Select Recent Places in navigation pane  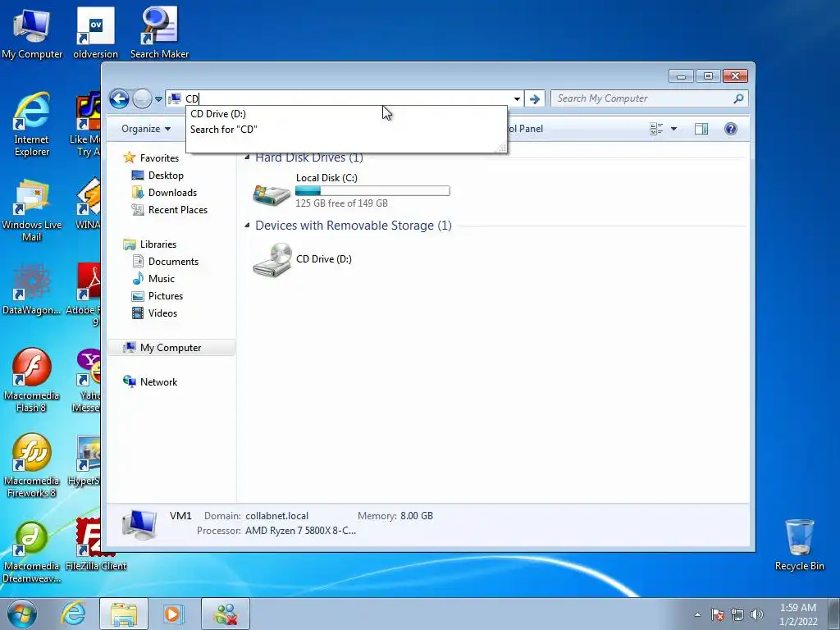coord(178,209)
